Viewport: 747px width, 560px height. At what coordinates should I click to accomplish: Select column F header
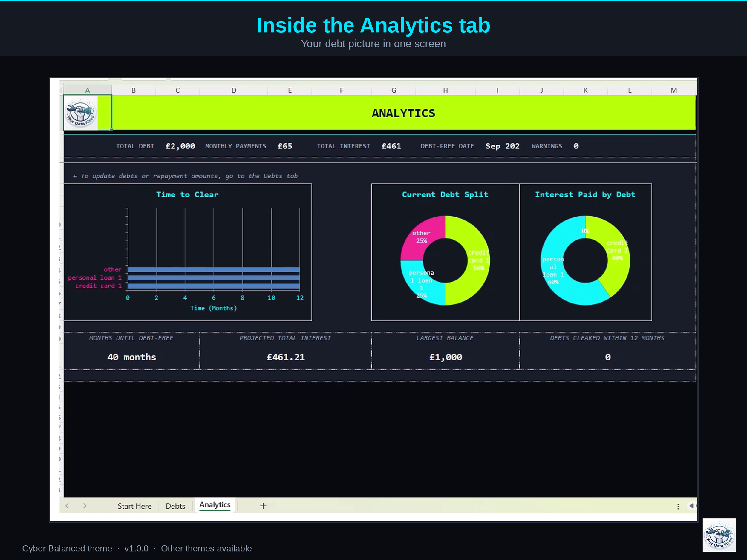342,90
